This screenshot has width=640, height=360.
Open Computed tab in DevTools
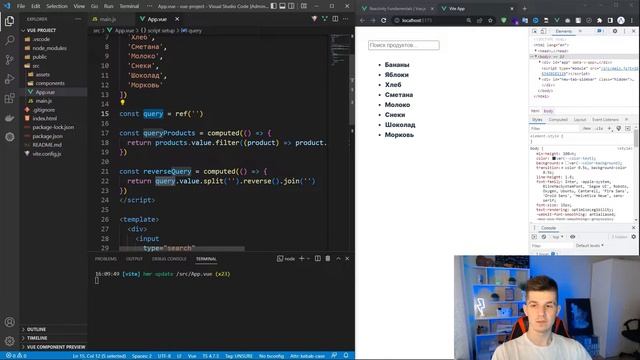point(558,120)
